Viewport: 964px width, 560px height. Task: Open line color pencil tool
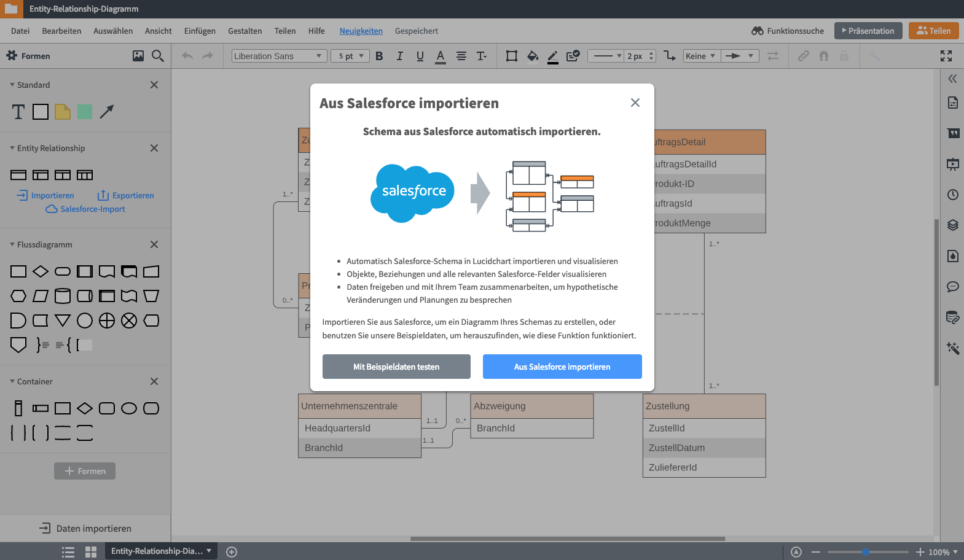coord(553,56)
